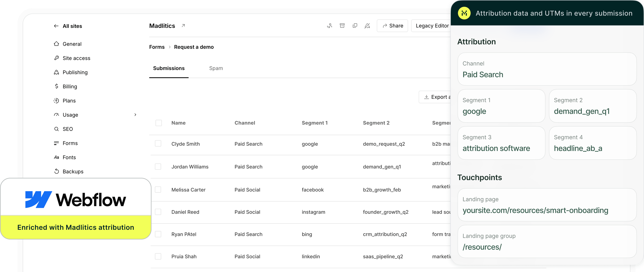Click the Site access key icon

click(57, 58)
